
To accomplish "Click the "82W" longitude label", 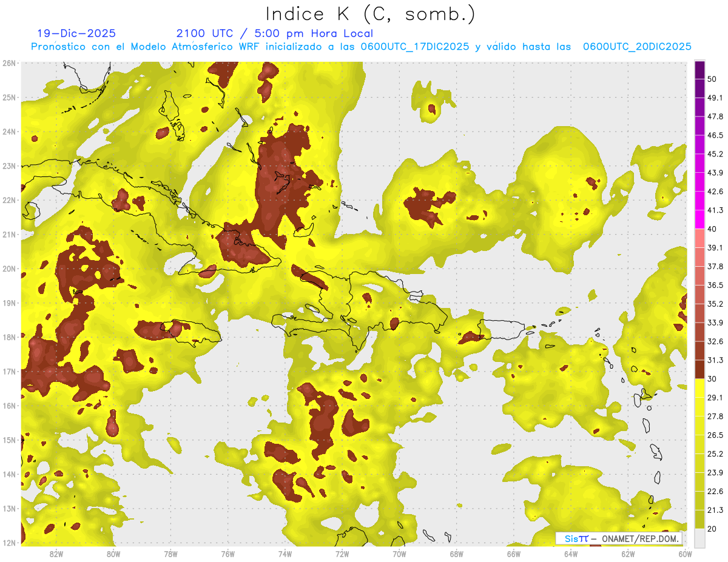I will (56, 554).
